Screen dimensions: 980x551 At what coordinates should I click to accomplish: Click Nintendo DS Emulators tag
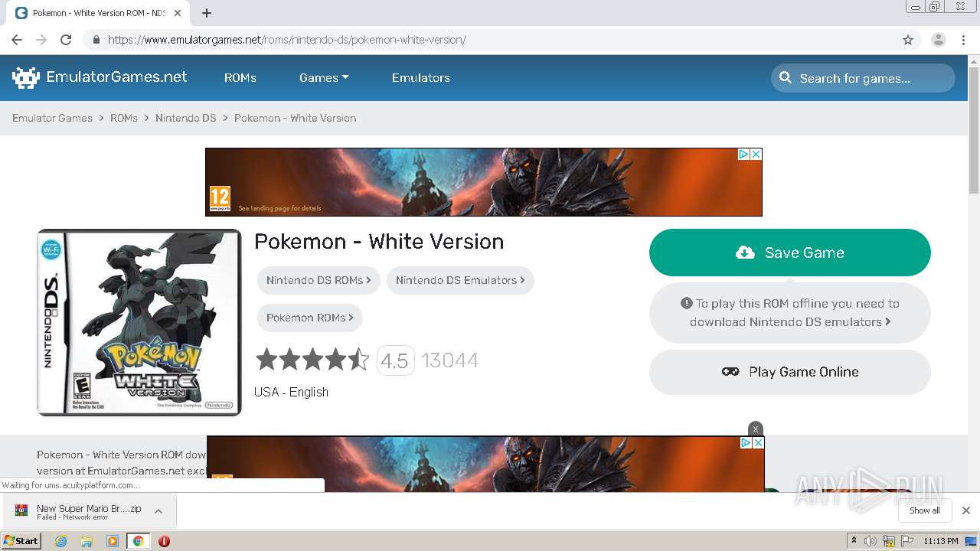[460, 280]
